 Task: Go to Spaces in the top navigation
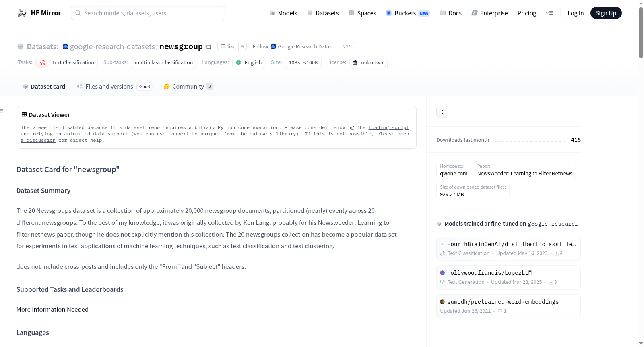(363, 13)
